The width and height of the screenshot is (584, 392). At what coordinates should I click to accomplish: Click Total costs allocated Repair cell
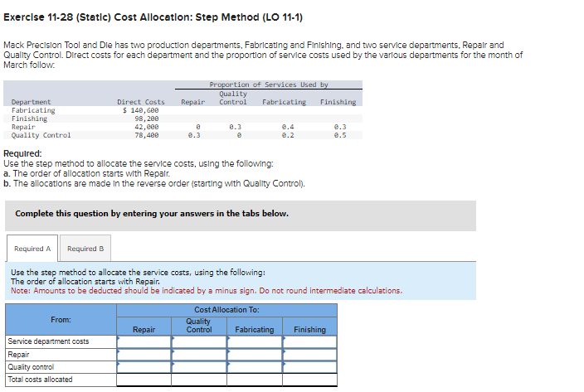[144, 380]
